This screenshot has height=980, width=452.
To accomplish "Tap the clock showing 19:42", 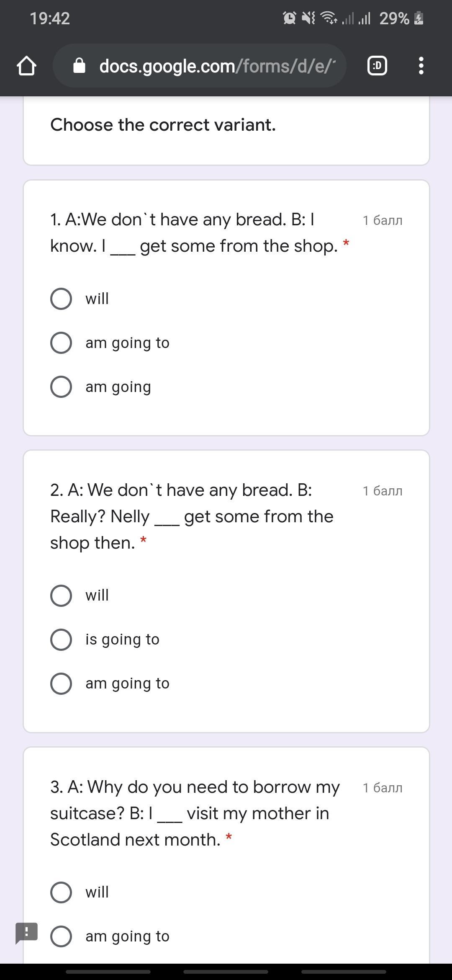I will [50, 18].
